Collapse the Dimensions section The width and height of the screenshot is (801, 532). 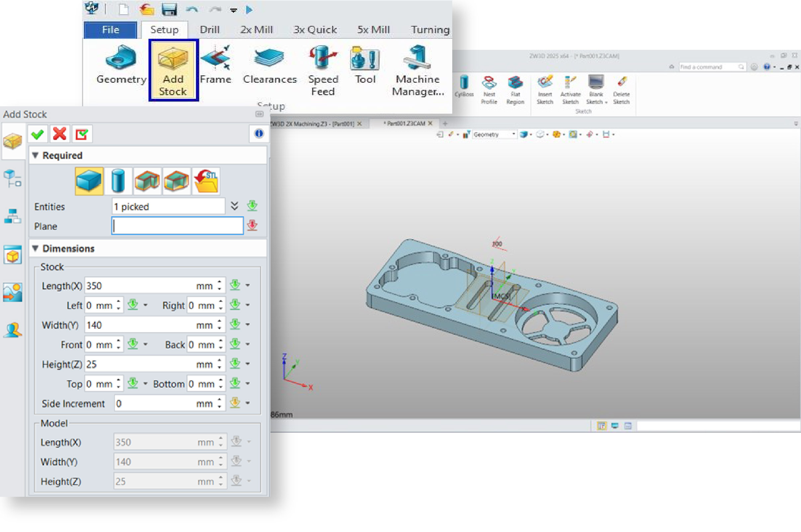[x=35, y=248]
